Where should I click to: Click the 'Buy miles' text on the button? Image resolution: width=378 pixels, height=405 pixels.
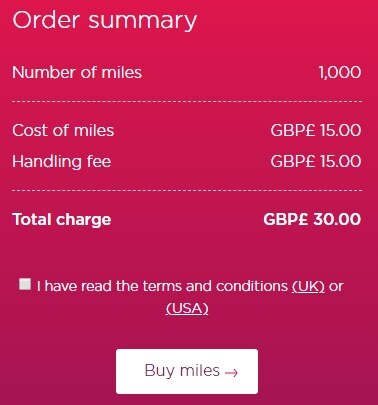[x=182, y=371]
